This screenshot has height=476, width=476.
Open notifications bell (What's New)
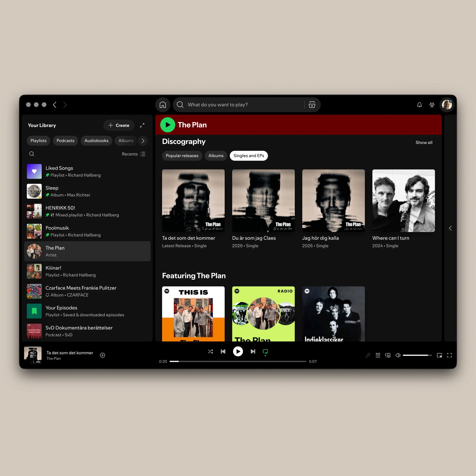419,105
